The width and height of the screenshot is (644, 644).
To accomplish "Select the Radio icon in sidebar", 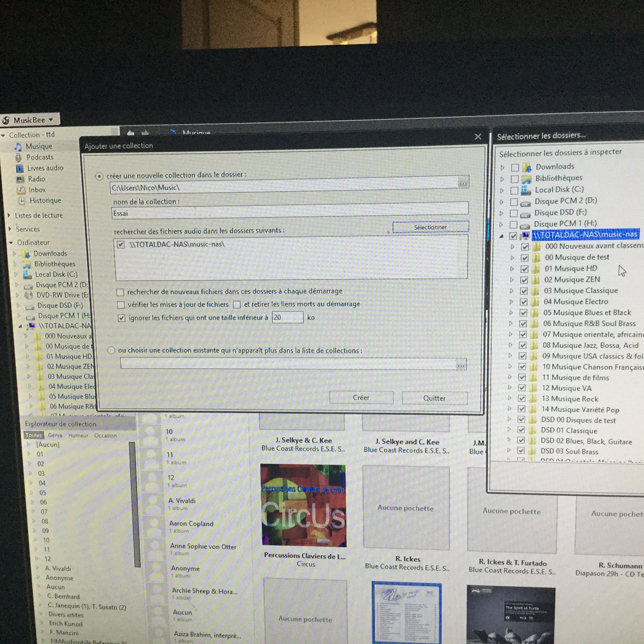I will (20, 179).
